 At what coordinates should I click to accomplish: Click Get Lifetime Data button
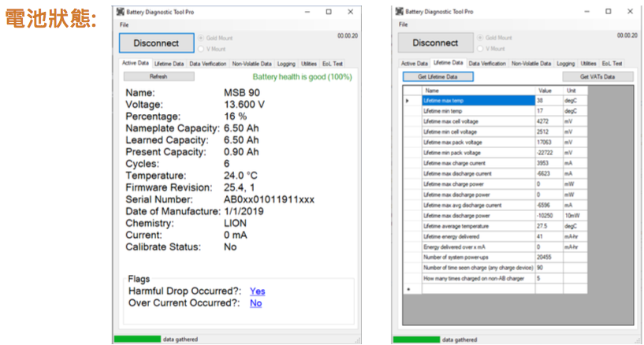pos(437,76)
